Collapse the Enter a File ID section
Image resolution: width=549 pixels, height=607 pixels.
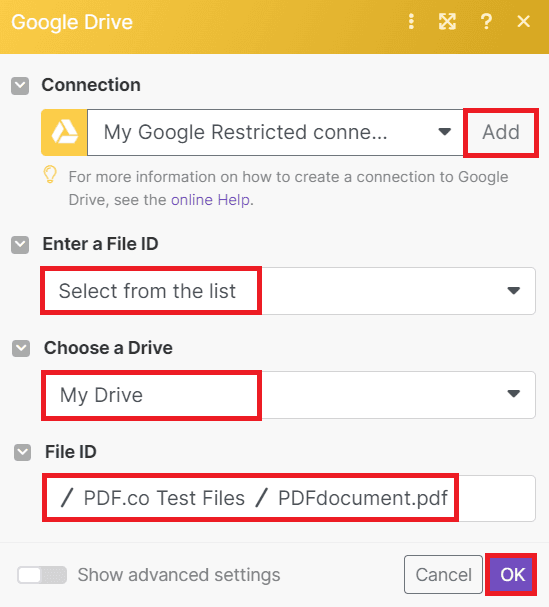20,245
